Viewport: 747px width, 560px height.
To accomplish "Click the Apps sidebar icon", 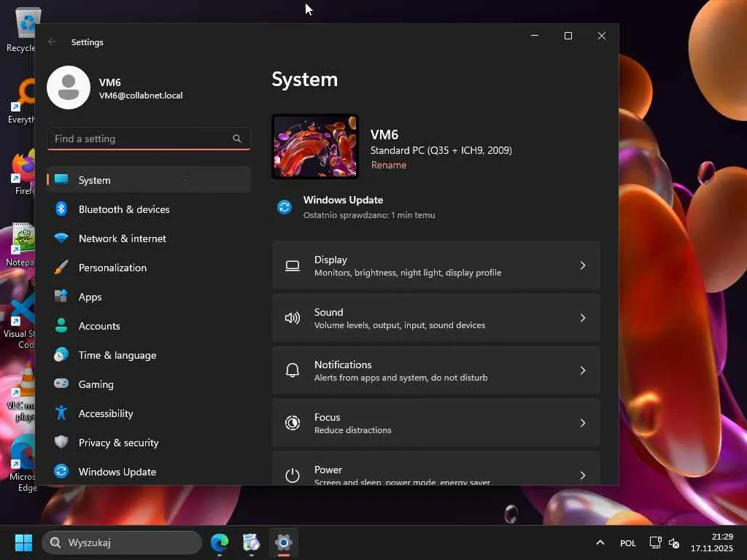I will pos(61,296).
